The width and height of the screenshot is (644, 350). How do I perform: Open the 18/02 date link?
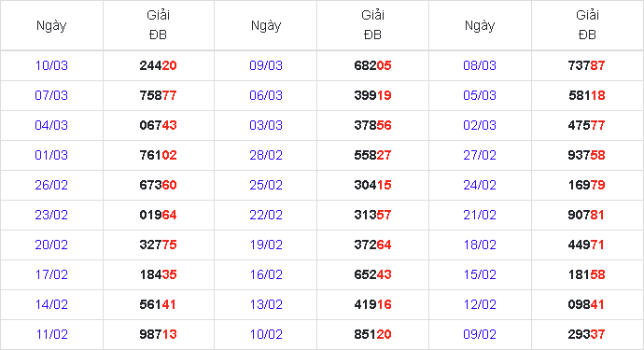[x=480, y=245]
